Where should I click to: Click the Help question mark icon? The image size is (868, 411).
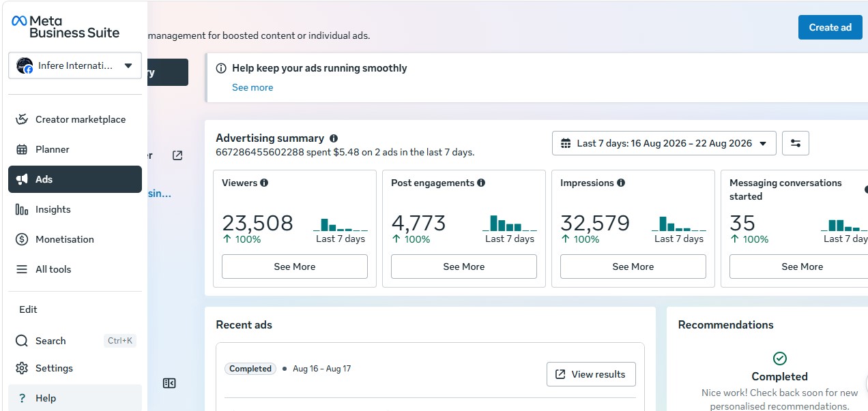click(x=22, y=398)
